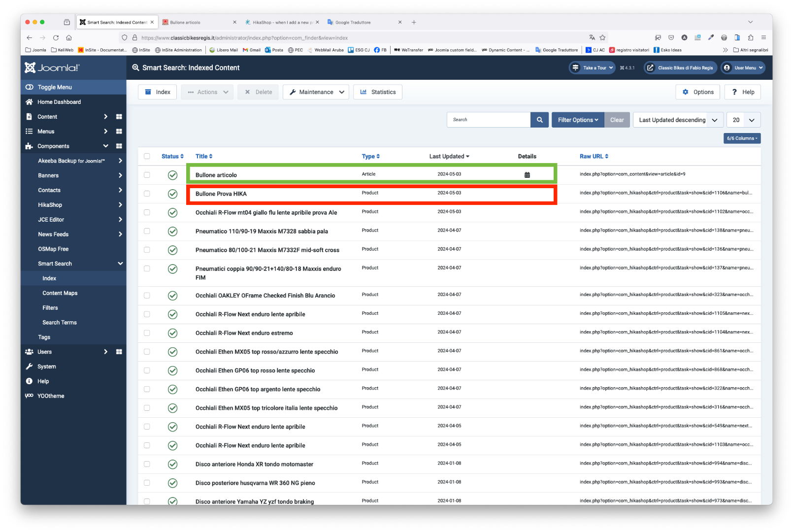This screenshot has height=532, width=793.
Task: Open Content Maps in Smart Search submenu
Action: pyautogui.click(x=60, y=293)
